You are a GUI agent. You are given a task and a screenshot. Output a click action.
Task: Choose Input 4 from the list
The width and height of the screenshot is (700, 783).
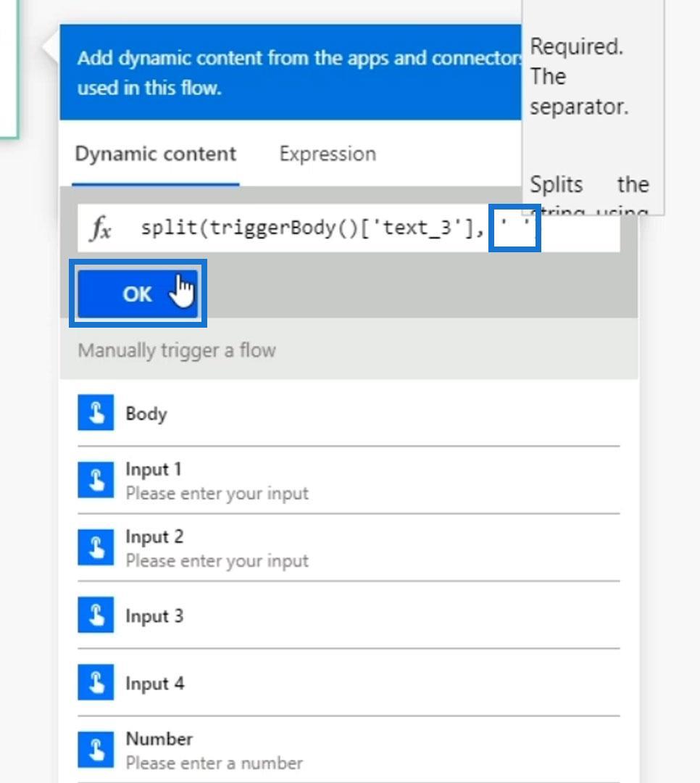click(349, 683)
